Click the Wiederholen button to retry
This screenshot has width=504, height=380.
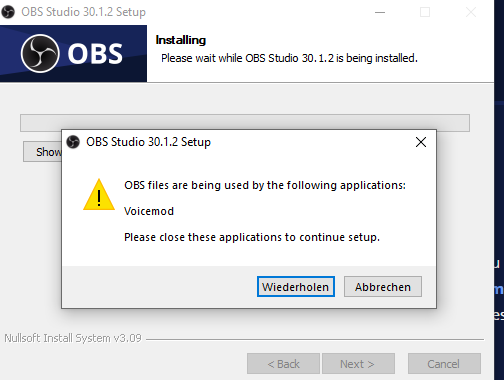pyautogui.click(x=296, y=287)
